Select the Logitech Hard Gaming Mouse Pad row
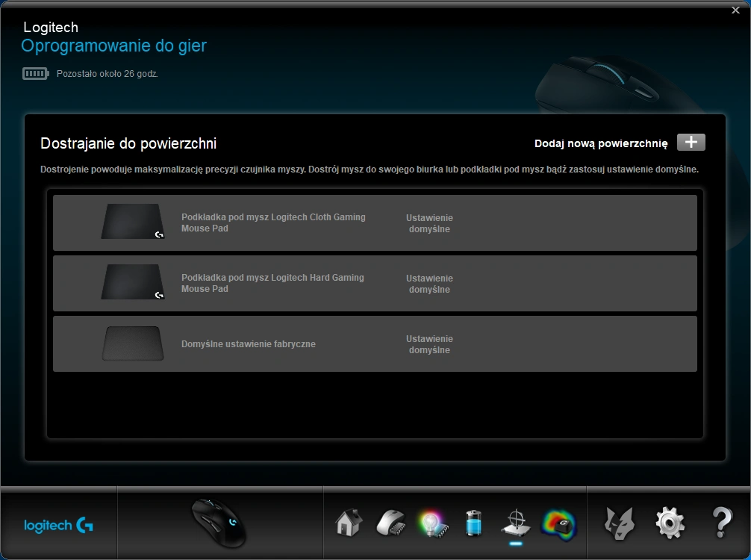Screen dimensions: 751x560 (375, 283)
